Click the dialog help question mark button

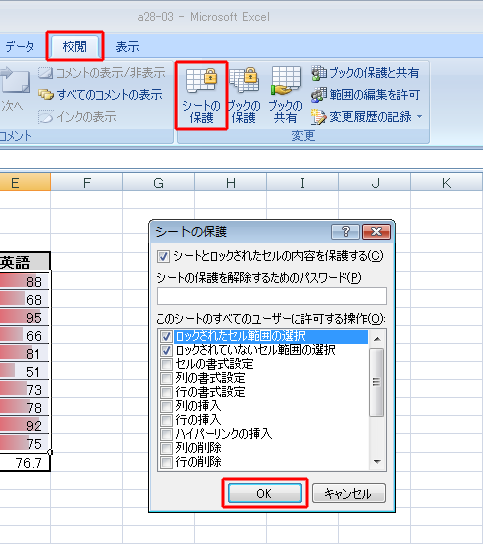tap(345, 231)
